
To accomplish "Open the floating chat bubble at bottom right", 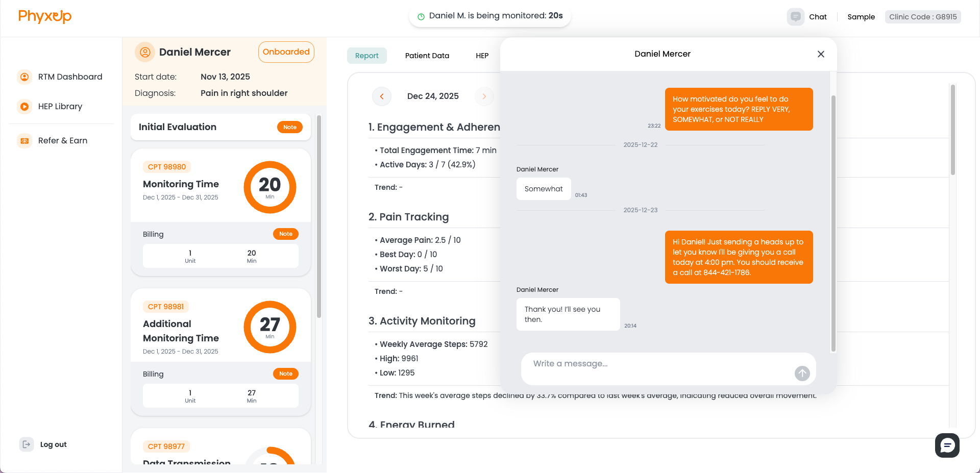I will (947, 445).
